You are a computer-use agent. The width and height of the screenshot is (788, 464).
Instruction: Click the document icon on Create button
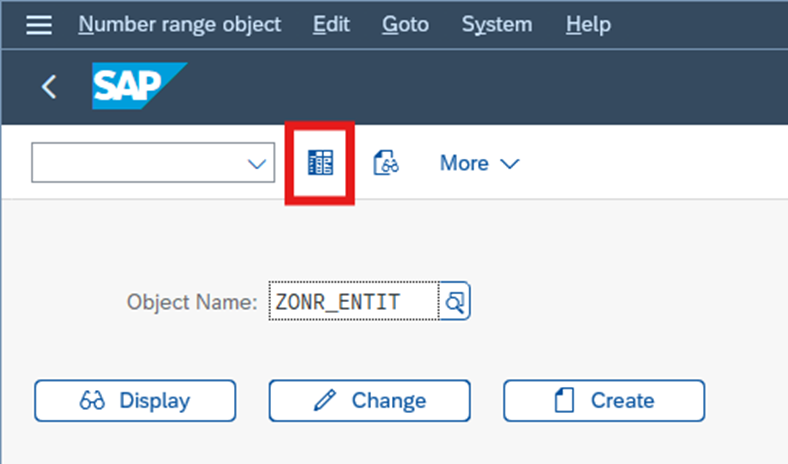[565, 401]
